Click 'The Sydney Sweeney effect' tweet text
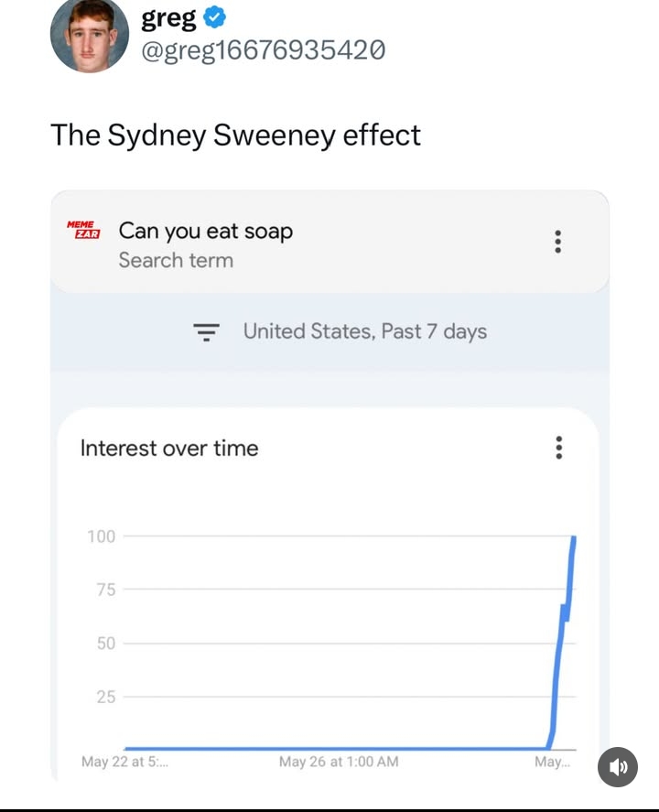This screenshot has height=812, width=659. coord(235,135)
